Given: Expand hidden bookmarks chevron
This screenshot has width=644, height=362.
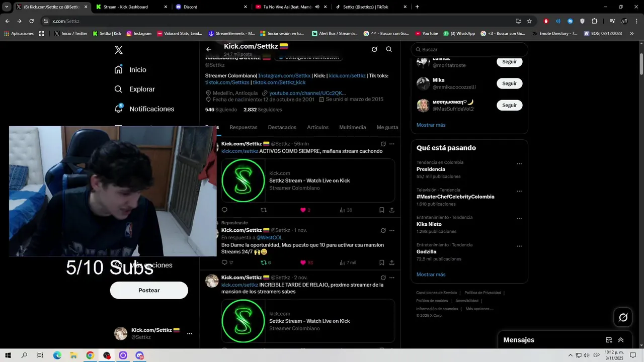Looking at the screenshot, I should click(632, 33).
